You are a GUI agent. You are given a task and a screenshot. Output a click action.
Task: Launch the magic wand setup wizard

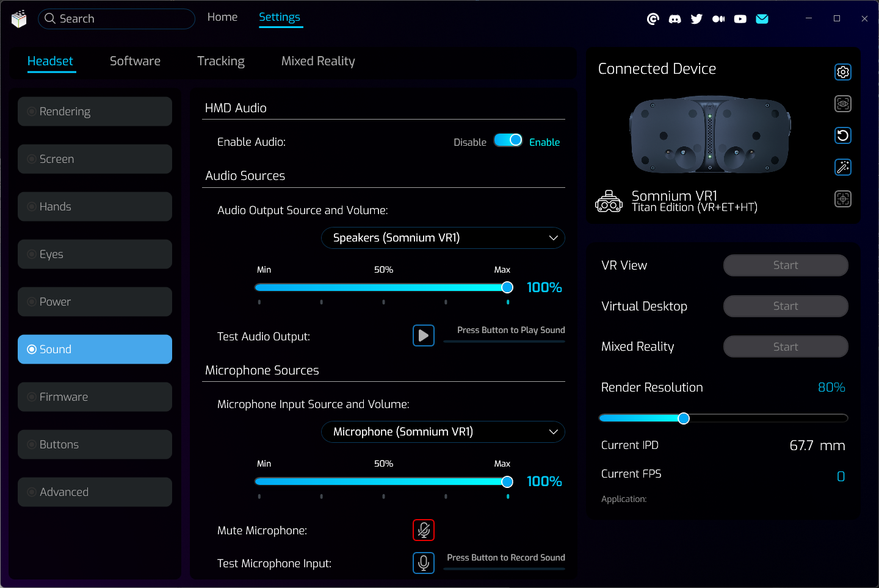842,167
